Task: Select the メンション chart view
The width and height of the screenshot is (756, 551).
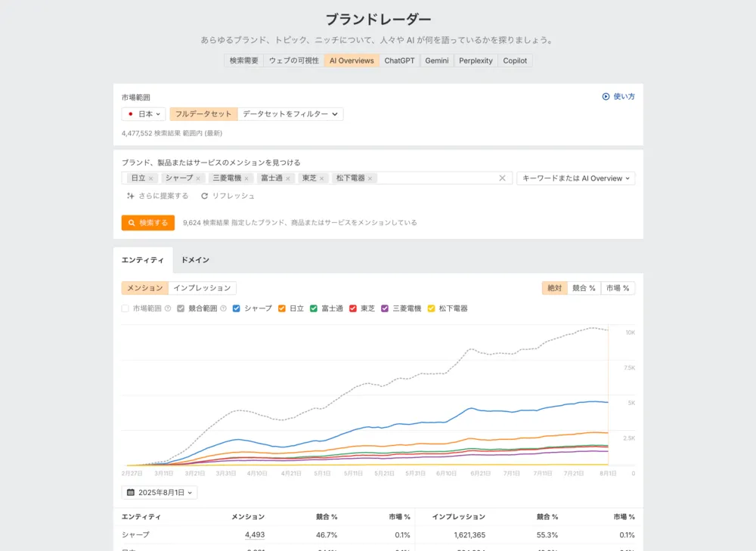Action: [x=145, y=288]
